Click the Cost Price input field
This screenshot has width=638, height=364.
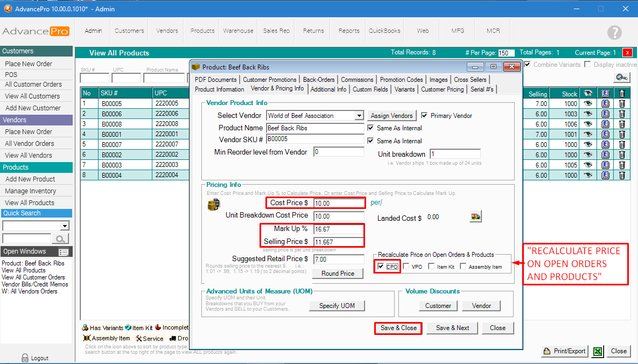tap(339, 203)
